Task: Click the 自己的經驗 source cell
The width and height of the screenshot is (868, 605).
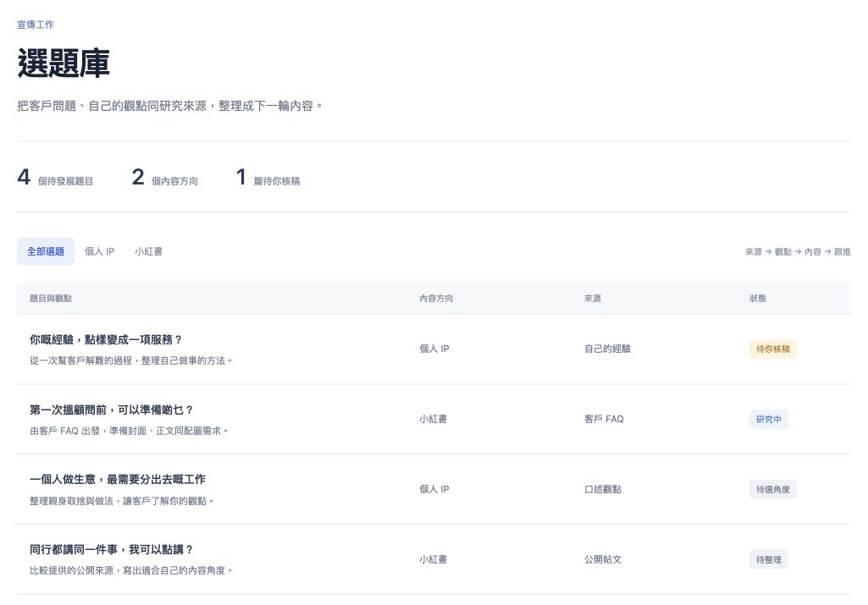Action: point(607,349)
